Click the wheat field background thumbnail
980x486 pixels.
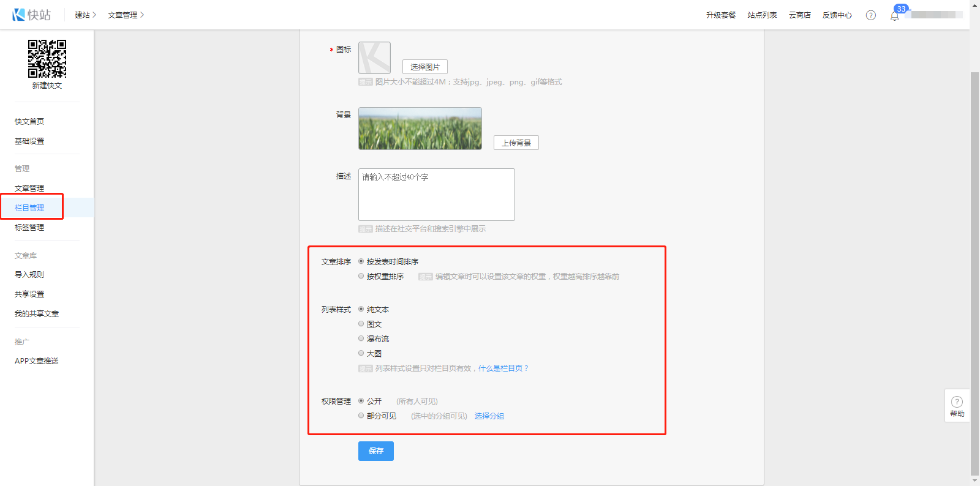click(x=420, y=129)
